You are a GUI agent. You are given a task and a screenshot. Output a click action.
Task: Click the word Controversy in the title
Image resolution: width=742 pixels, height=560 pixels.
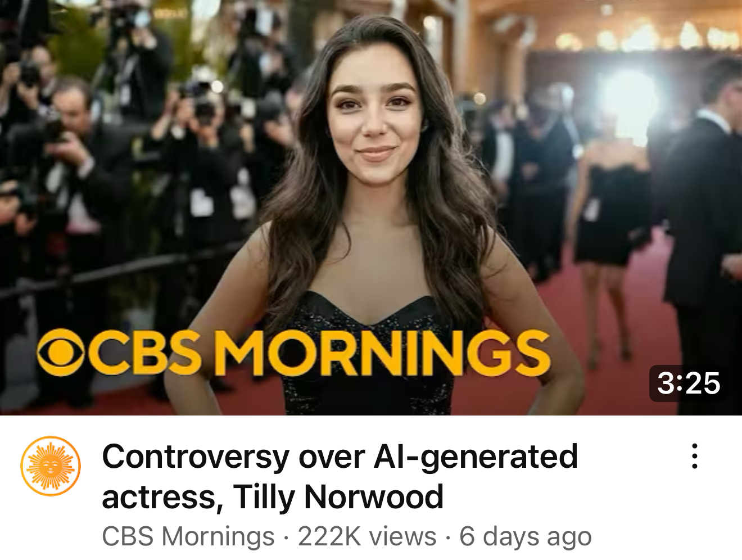pos(196,456)
